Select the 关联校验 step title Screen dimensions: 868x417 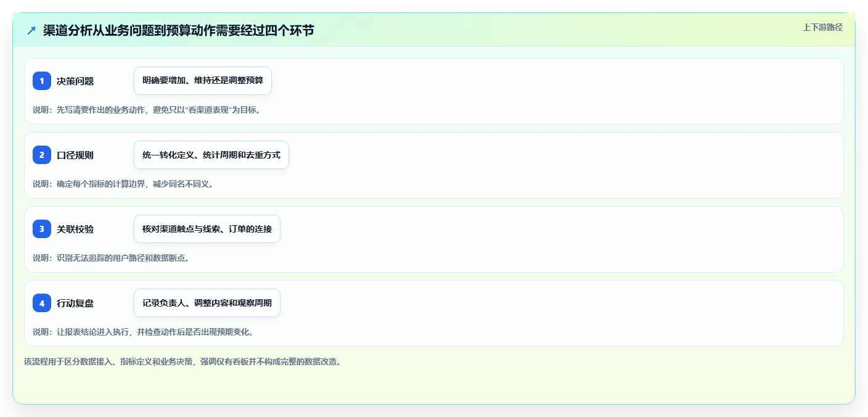click(x=75, y=229)
